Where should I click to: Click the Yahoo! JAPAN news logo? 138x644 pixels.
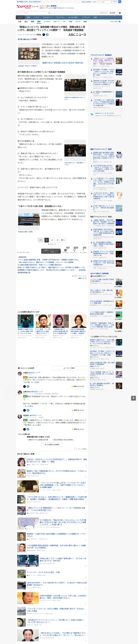click(x=27, y=7)
